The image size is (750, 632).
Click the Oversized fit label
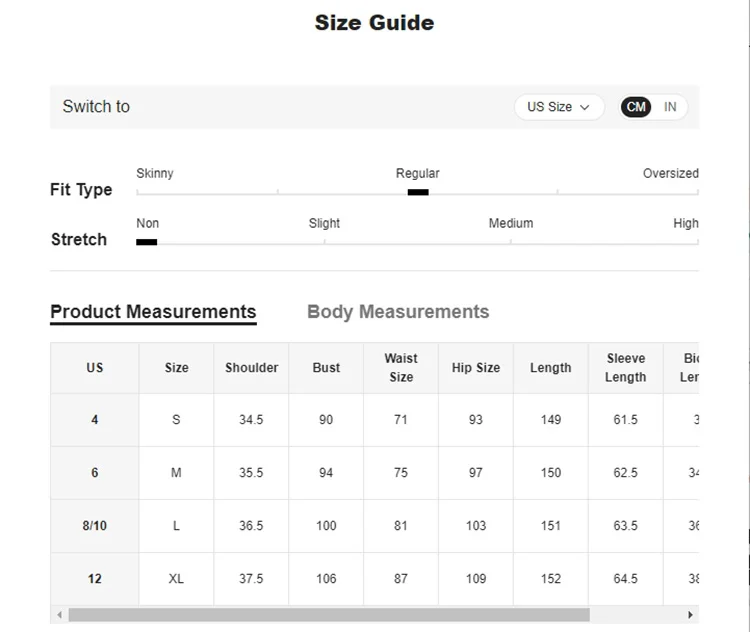(x=671, y=173)
